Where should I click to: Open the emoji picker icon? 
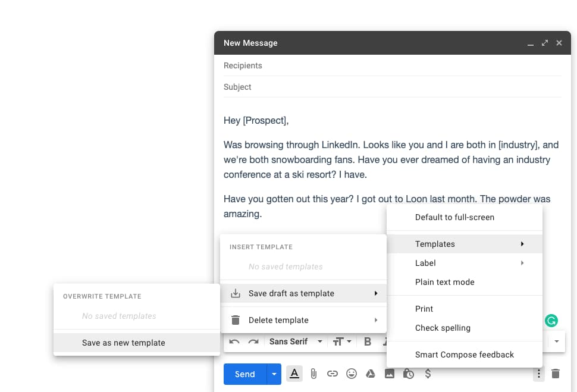pos(352,374)
